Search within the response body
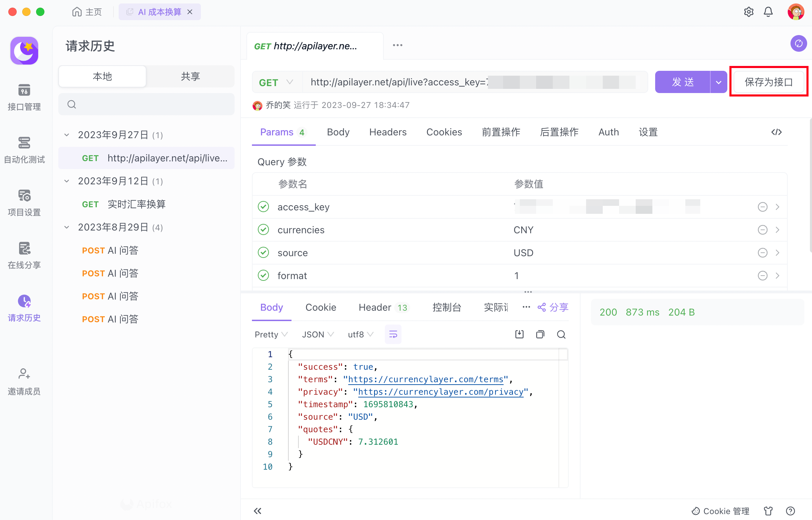This screenshot has height=520, width=812. coord(561,334)
